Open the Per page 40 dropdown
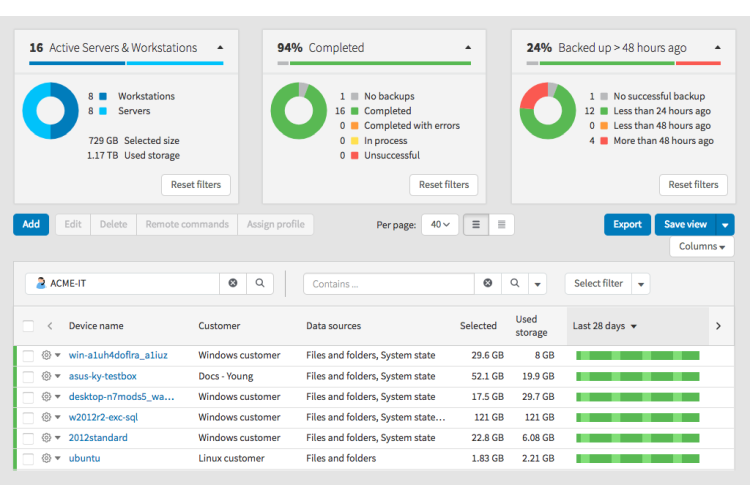The height and width of the screenshot is (500, 750). click(440, 225)
